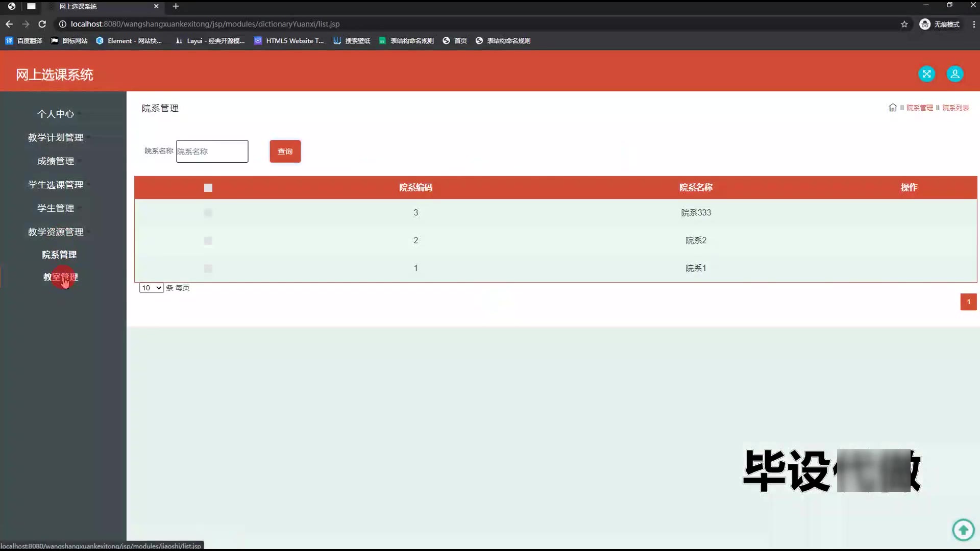Open the 搜索壁纸 bookmark
The image size is (980, 551).
click(352, 41)
